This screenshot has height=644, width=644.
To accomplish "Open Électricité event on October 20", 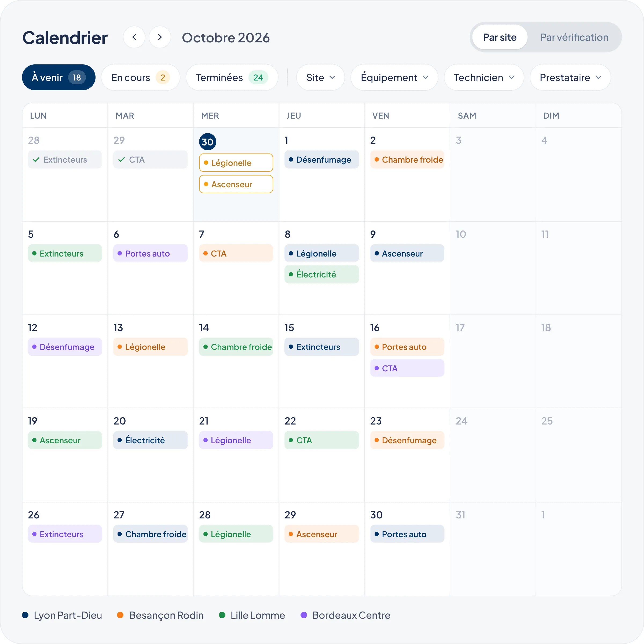I will click(x=150, y=440).
